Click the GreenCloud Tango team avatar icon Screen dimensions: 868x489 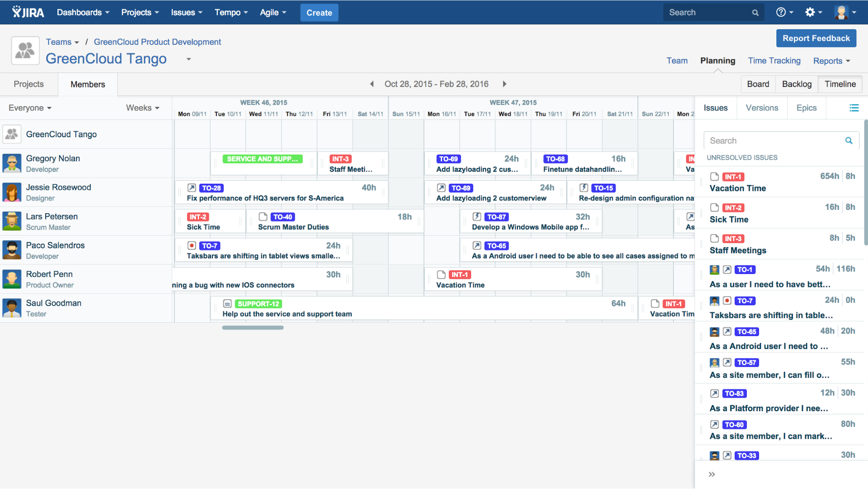pos(25,50)
